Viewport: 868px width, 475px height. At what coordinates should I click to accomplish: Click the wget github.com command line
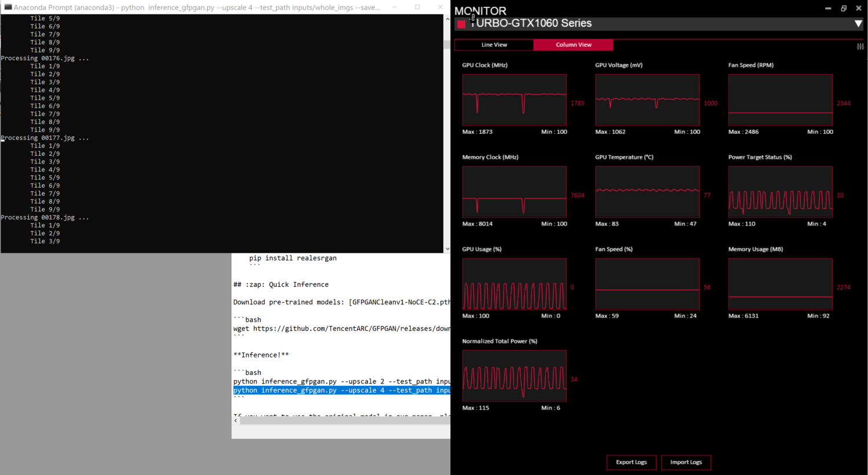341,328
